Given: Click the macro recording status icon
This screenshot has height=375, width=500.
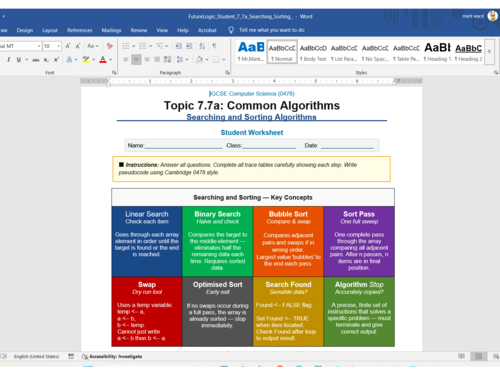Looking at the screenshot, I should (x=71, y=356).
